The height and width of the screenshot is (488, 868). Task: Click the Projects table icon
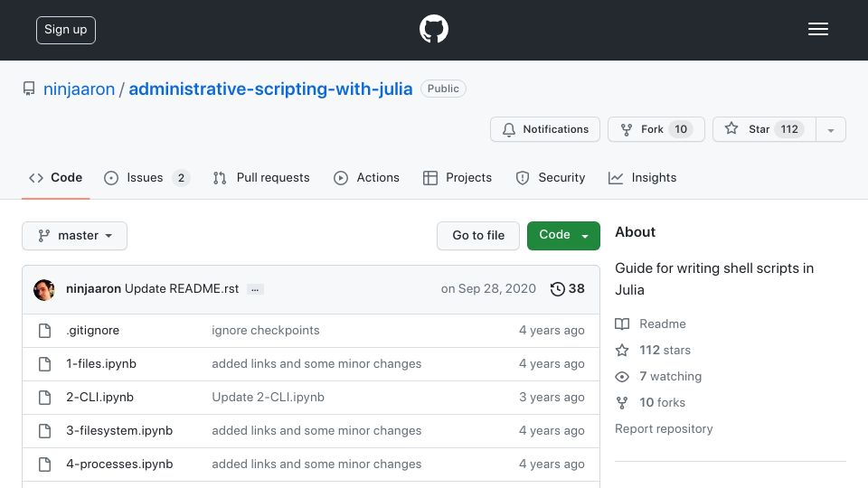click(x=430, y=178)
